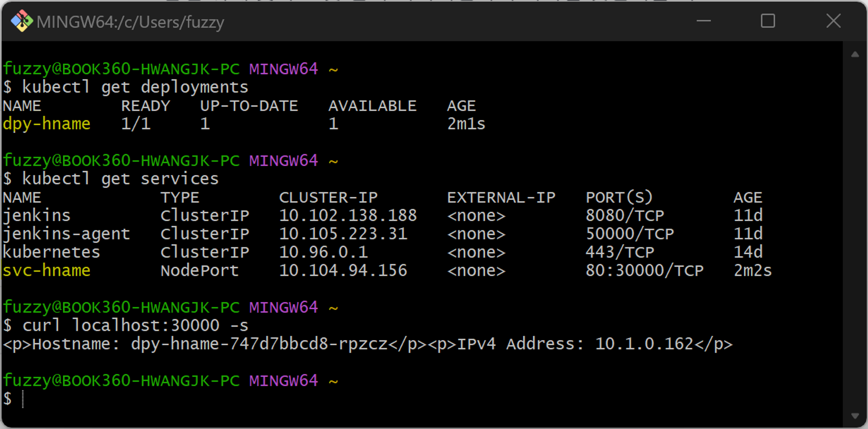Minimize the MINGW64 terminal window
868x429 pixels.
(704, 21)
